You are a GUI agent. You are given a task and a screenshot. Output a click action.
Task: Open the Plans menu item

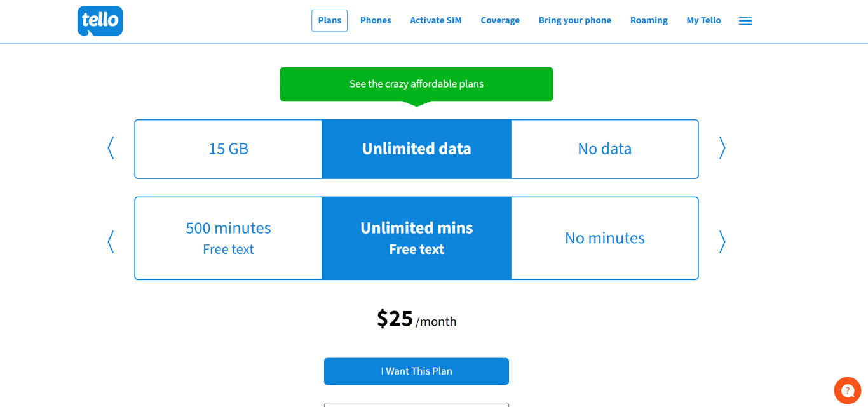(329, 21)
